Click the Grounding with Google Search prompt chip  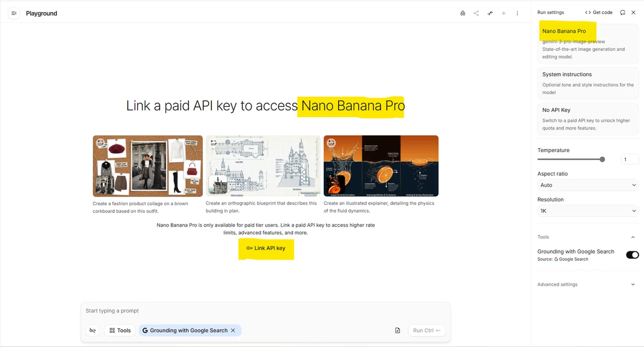190,330
